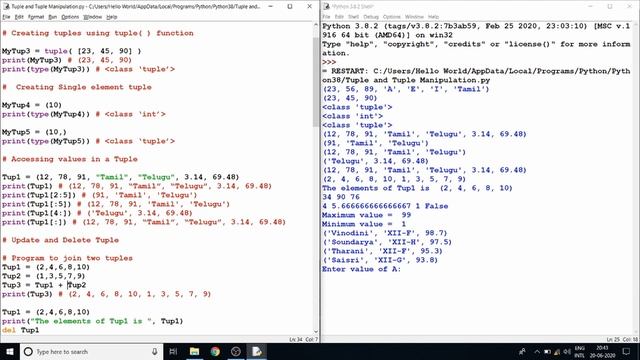The width and height of the screenshot is (640, 360).
Task: Open the Options menu in the Python Shell
Action: 392,17
